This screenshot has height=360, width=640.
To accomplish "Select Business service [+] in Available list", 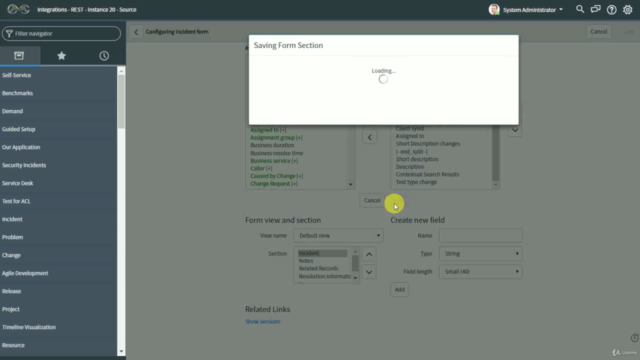I will pyautogui.click(x=274, y=161).
